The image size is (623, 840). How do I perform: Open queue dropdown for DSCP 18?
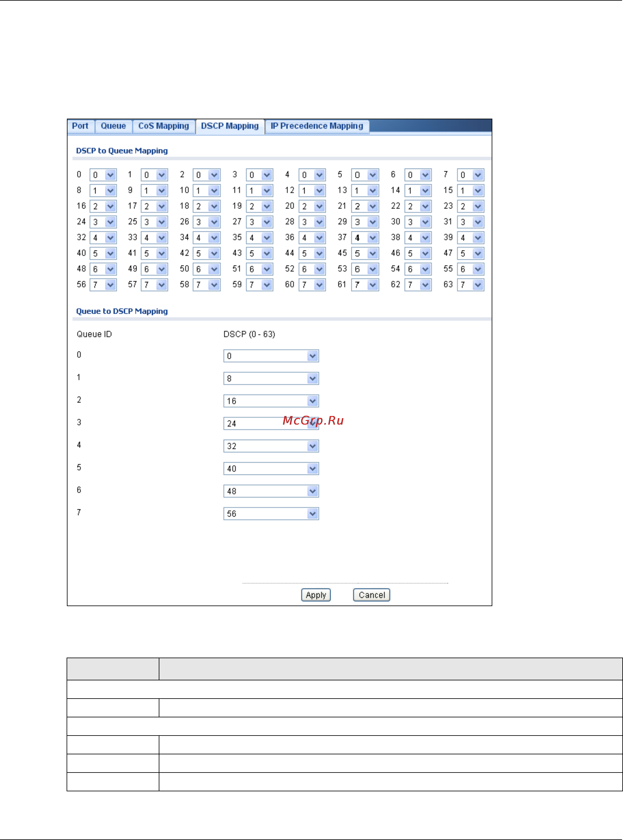tap(207, 206)
